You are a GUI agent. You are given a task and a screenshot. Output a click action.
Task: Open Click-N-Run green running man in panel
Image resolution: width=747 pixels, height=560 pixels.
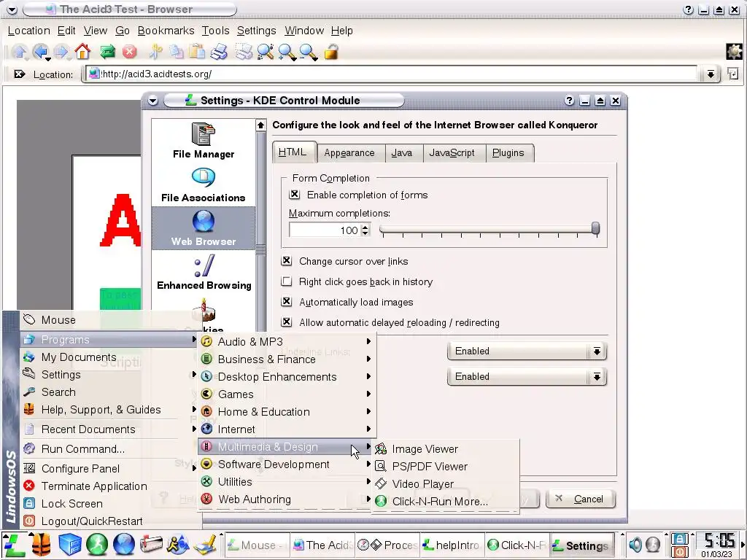click(x=97, y=544)
